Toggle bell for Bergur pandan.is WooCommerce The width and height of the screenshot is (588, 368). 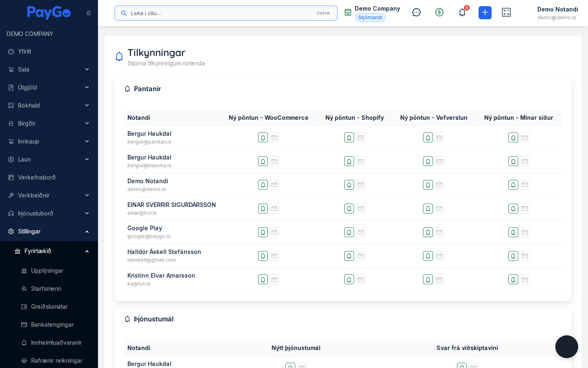[x=263, y=138]
